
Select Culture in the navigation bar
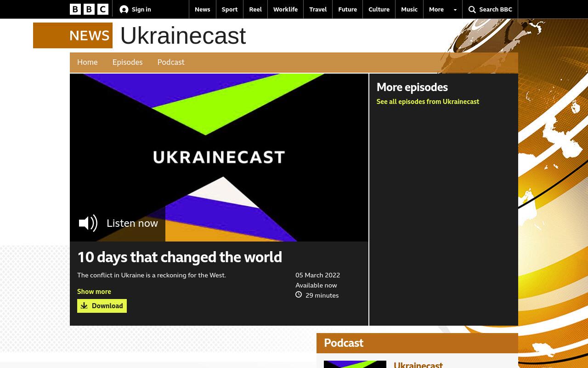click(x=379, y=9)
